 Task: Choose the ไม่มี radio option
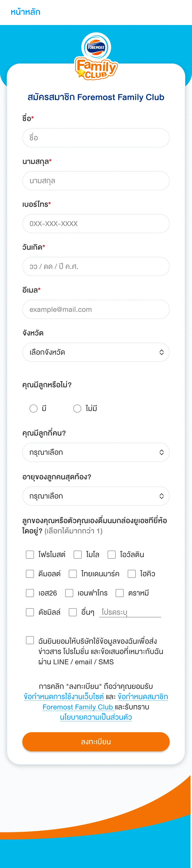point(77,408)
